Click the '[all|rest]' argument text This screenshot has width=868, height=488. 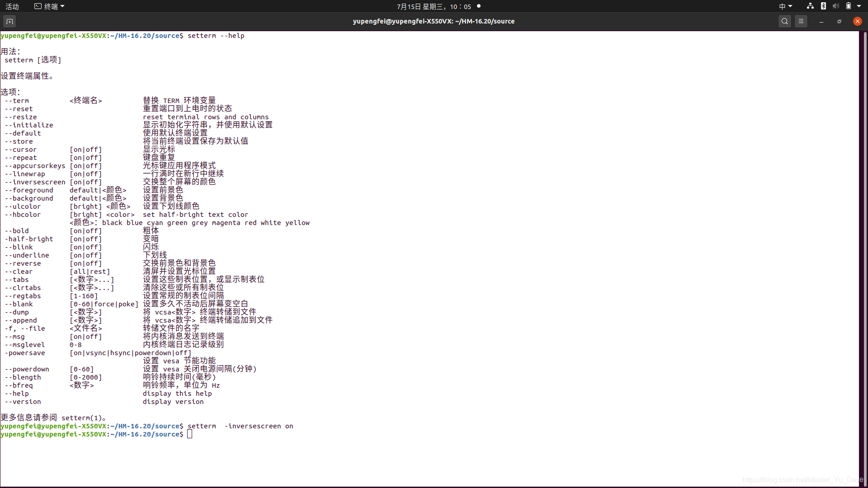[90, 272]
